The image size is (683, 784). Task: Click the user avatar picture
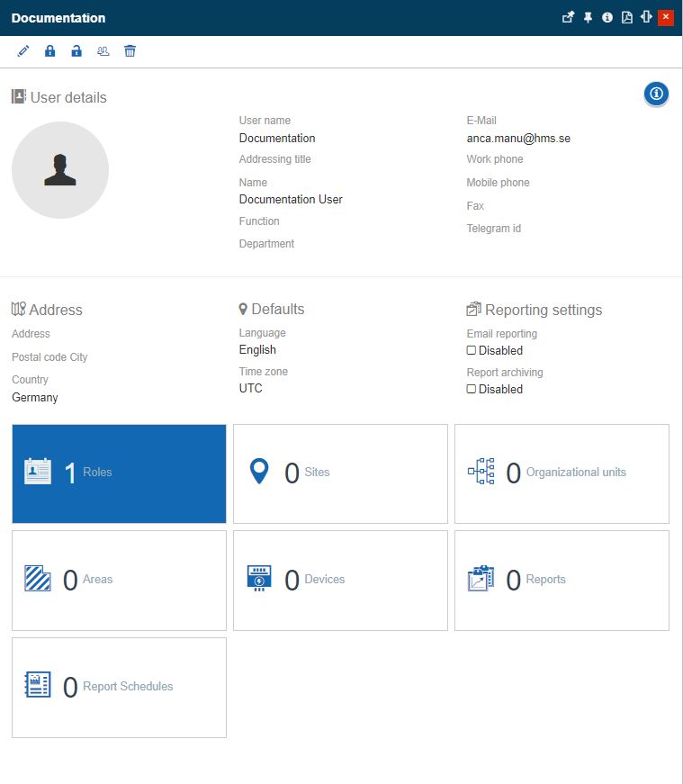tap(60, 170)
